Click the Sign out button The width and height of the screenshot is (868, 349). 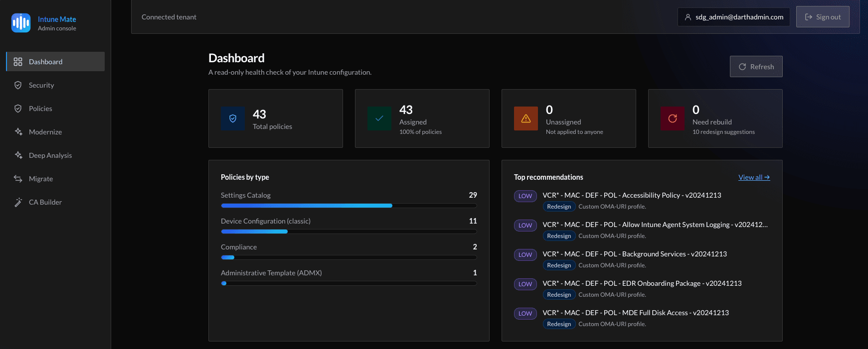coord(823,17)
